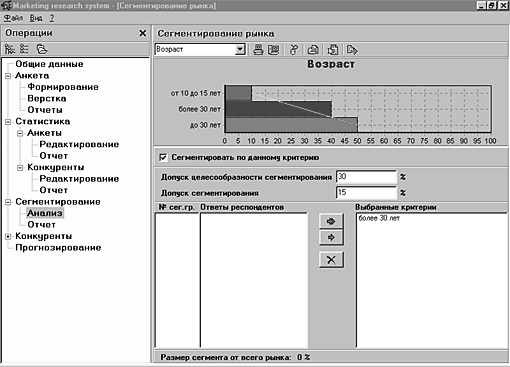Click the printer icon in segmentation toolbar
Screen dimensions: 510x367
(258, 50)
